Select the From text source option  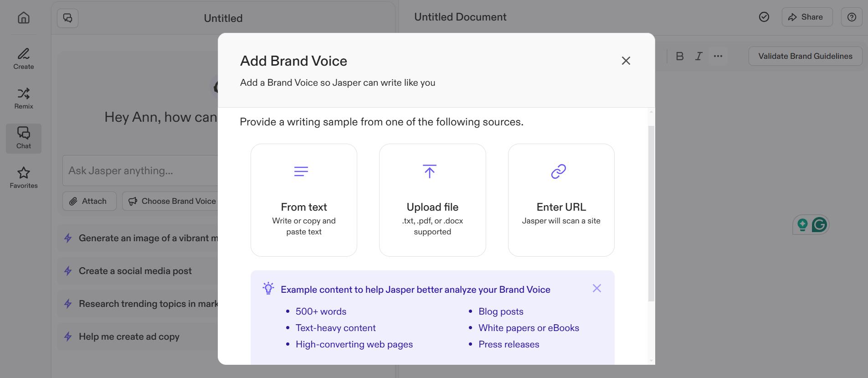coord(304,200)
